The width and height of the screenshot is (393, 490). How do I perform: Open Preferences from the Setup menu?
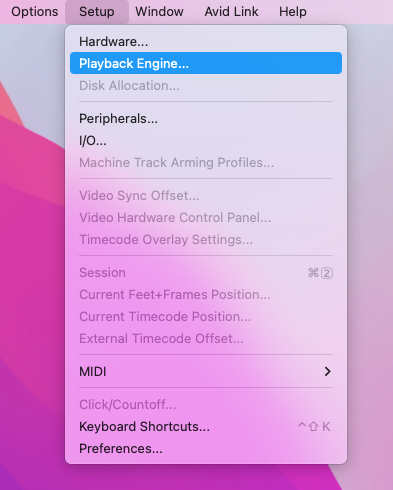tap(206, 449)
